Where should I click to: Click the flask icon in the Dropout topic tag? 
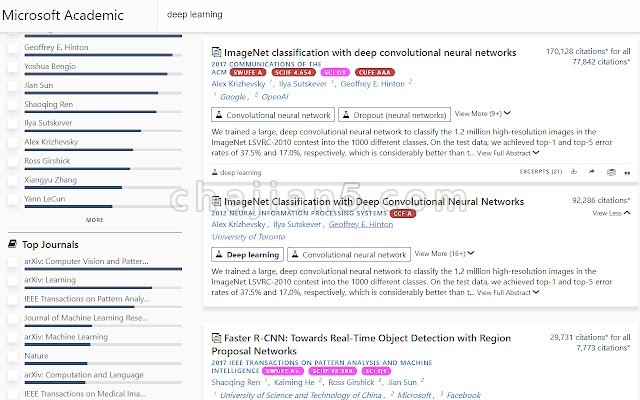tap(346, 115)
